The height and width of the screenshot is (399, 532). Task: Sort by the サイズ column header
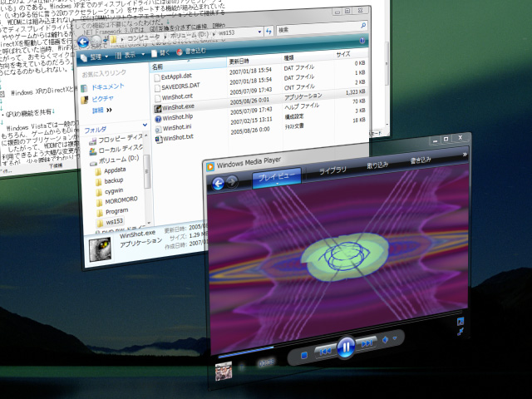point(350,55)
